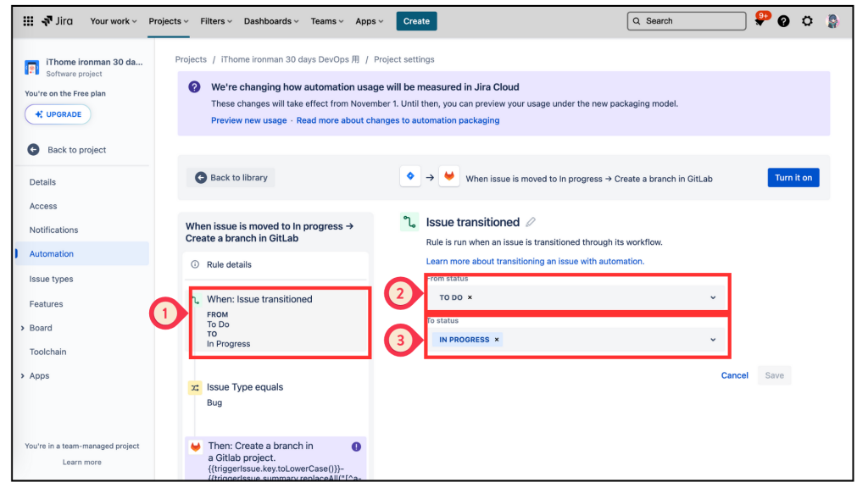The image size is (868, 488).
Task: Open the Details settings page
Action: pos(42,182)
